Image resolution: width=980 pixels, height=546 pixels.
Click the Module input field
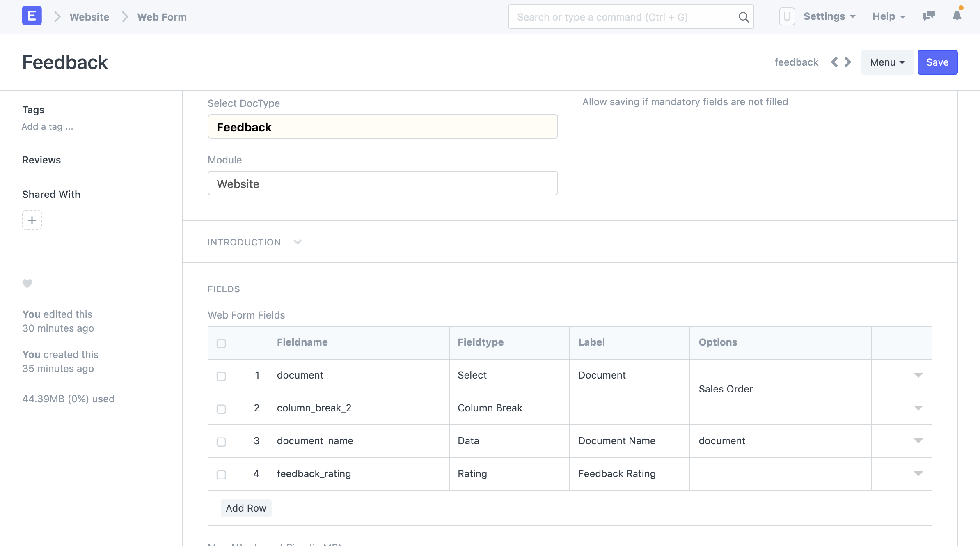point(382,184)
